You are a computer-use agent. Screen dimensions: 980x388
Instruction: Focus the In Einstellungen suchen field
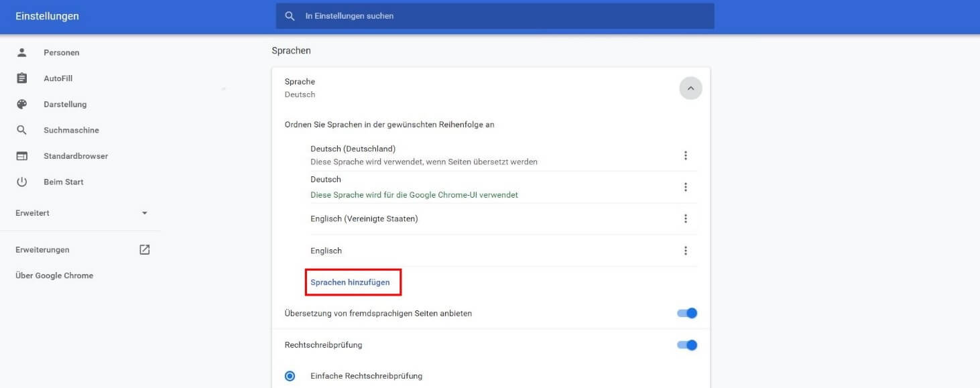pyautogui.click(x=495, y=15)
